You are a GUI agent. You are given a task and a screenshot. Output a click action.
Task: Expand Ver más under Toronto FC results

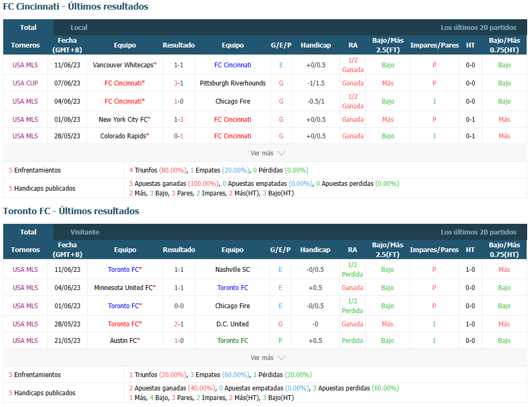[268, 358]
